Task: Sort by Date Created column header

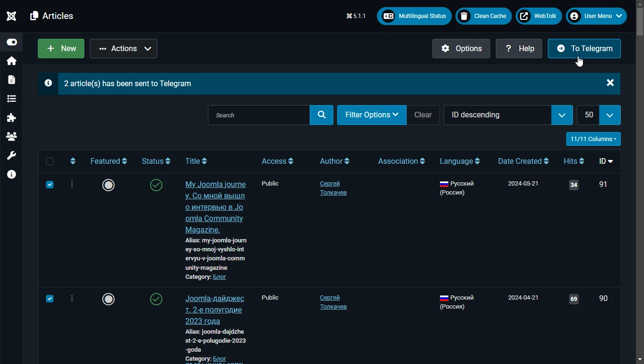Action: tap(523, 161)
